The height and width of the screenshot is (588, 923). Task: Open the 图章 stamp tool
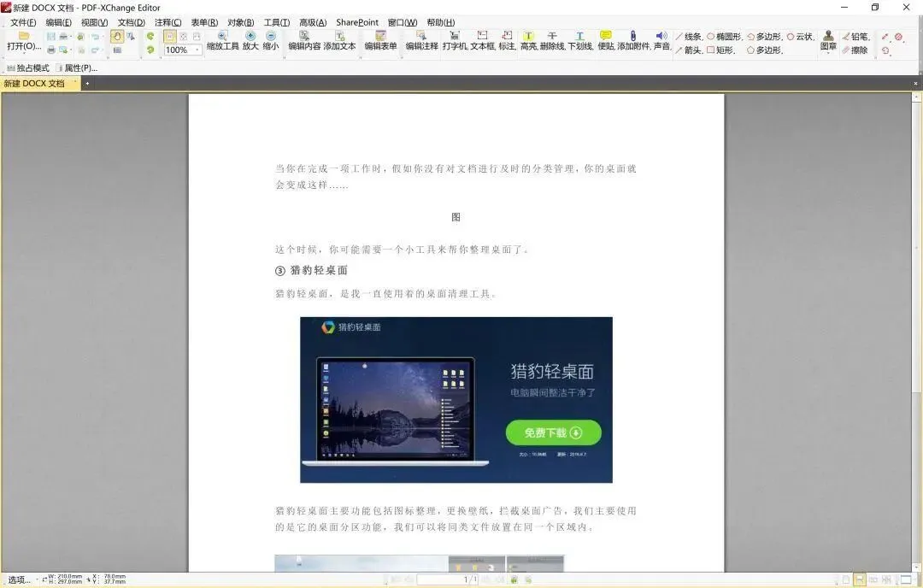pos(828,40)
